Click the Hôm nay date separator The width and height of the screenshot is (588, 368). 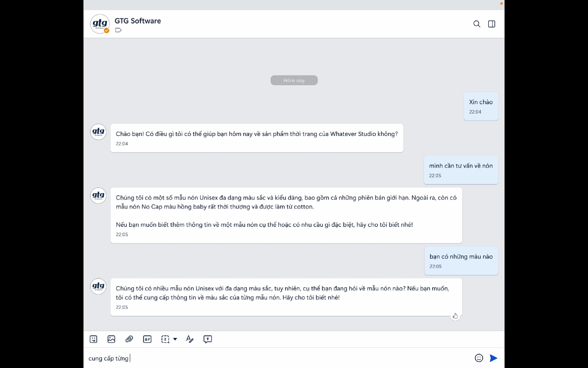click(294, 80)
